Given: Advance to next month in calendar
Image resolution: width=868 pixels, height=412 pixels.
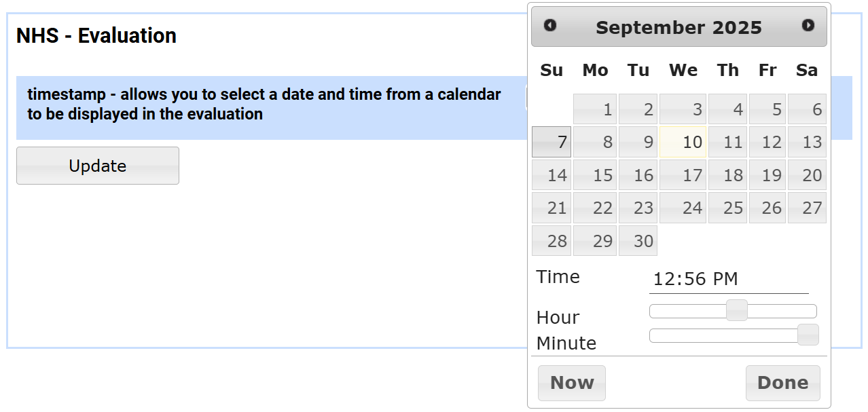Looking at the screenshot, I should [x=808, y=26].
